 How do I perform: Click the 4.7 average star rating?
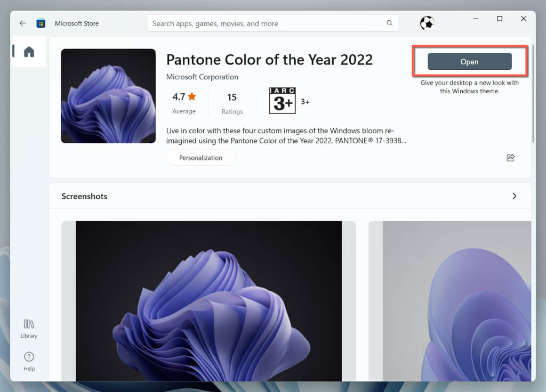184,97
